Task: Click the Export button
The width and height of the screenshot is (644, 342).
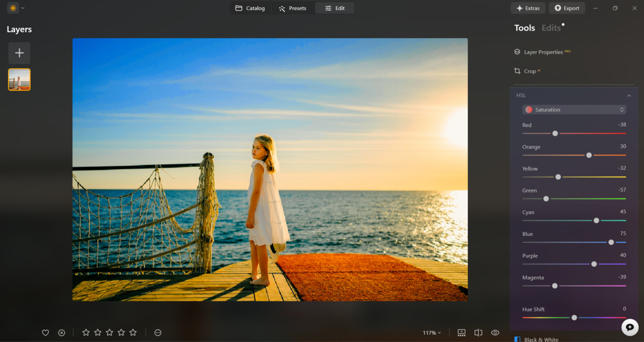Action: (567, 8)
